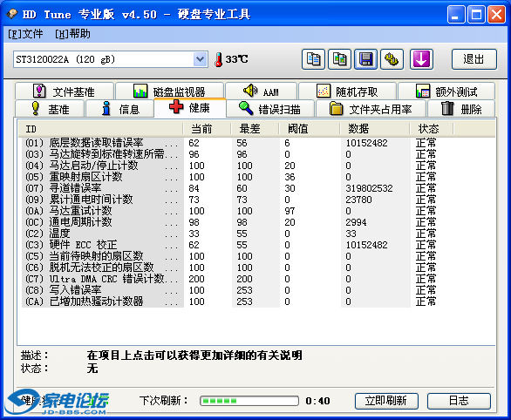Click the HD Tune title bar icon
The width and height of the screenshot is (511, 420).
tap(12, 14)
